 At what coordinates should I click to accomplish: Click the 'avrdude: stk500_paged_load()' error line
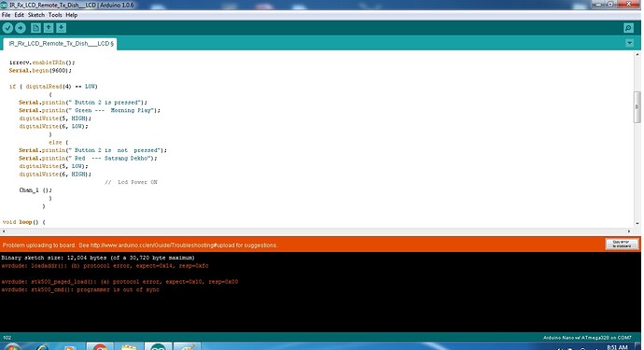tap(119, 282)
